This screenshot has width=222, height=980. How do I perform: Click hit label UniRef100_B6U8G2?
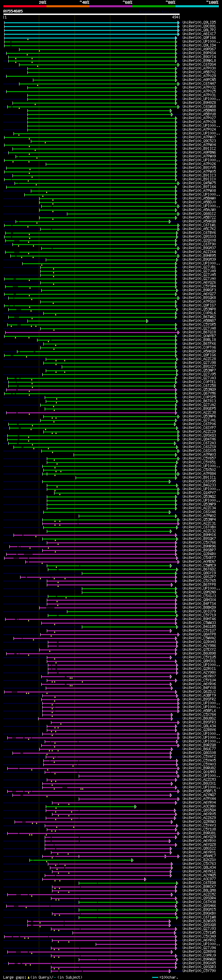point(199,718)
